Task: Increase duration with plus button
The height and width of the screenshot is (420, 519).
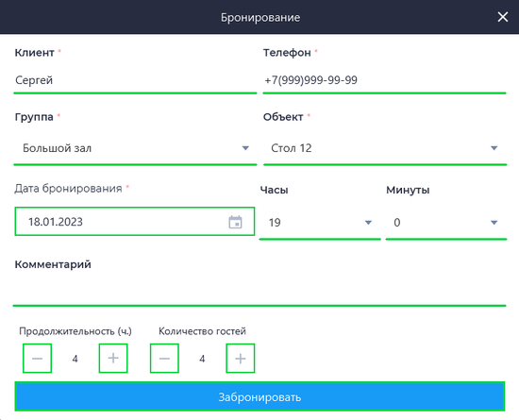Action: pos(113,359)
